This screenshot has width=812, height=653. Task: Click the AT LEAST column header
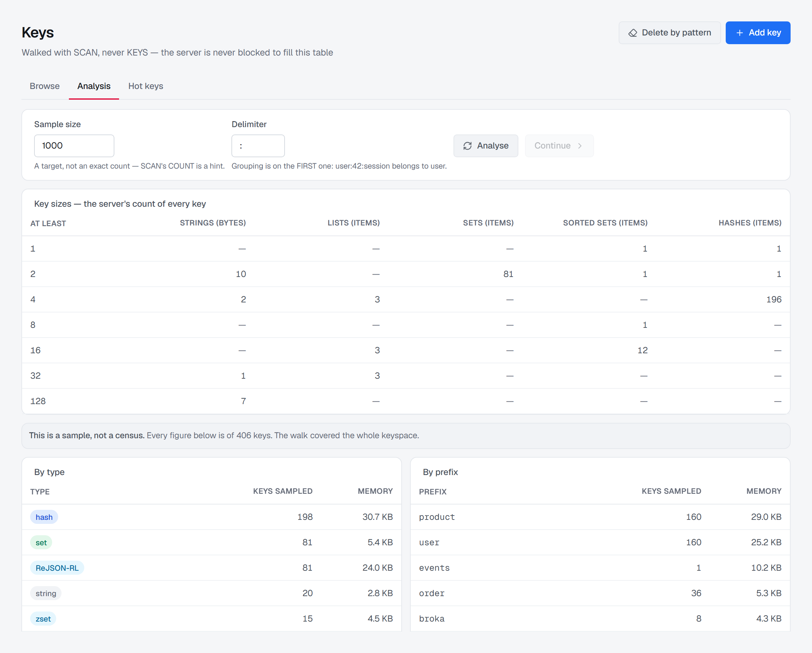pyautogui.click(x=48, y=223)
